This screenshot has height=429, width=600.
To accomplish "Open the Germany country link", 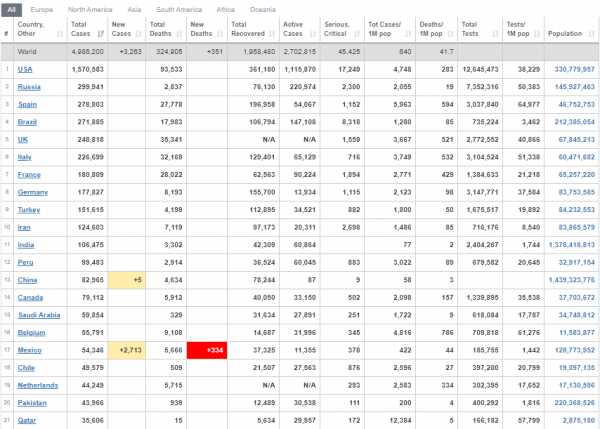I will coord(33,192).
